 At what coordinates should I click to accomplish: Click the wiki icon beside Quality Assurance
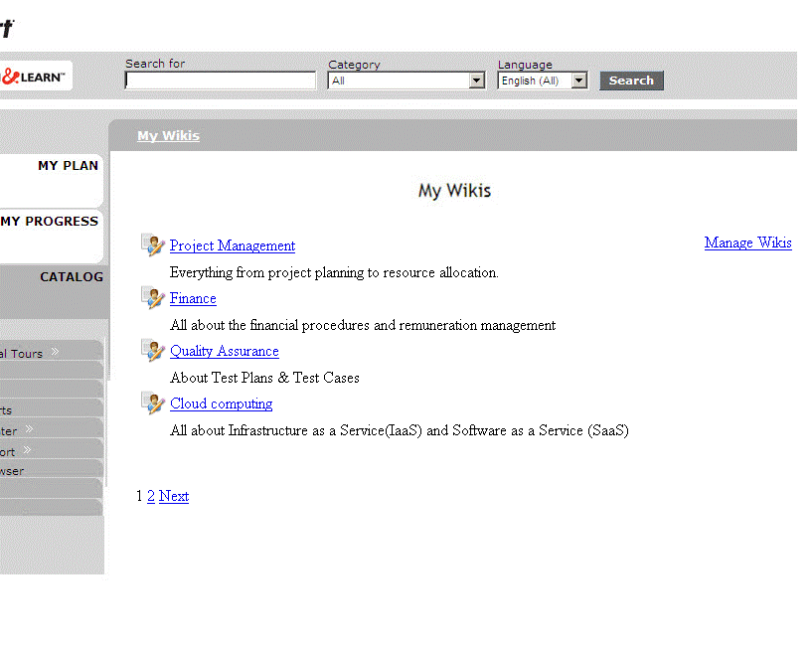[x=153, y=351]
